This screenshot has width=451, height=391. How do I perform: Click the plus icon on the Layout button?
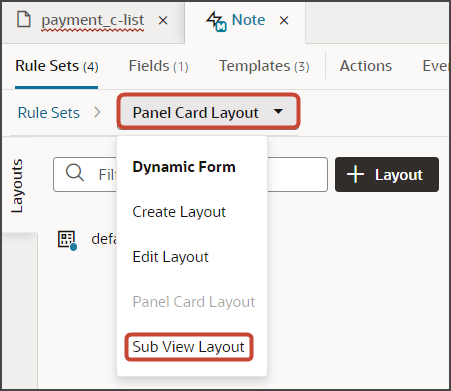point(355,174)
